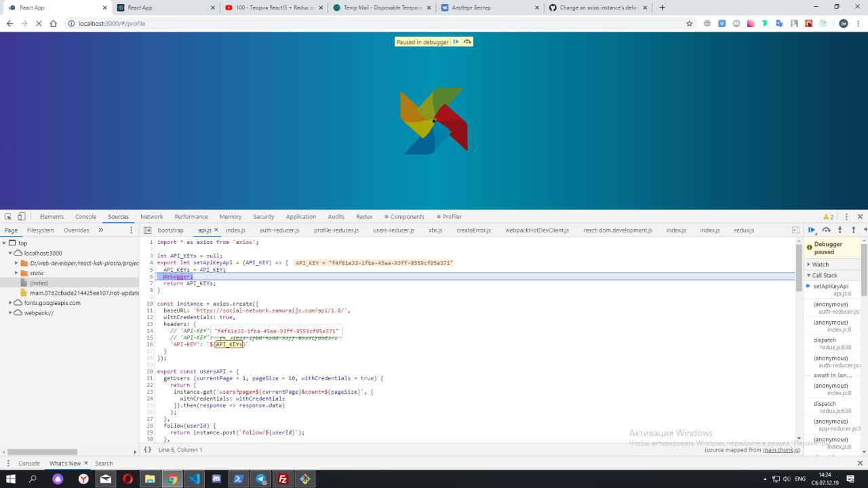The width and height of the screenshot is (868, 488).
Task: Close the bottom console drawer
Action: (x=860, y=464)
